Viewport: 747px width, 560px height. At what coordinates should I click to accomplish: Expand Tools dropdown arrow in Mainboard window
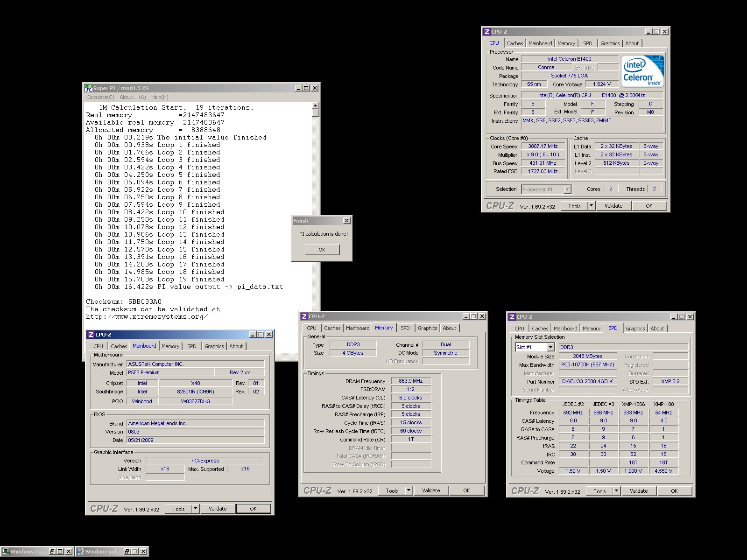coord(195,509)
